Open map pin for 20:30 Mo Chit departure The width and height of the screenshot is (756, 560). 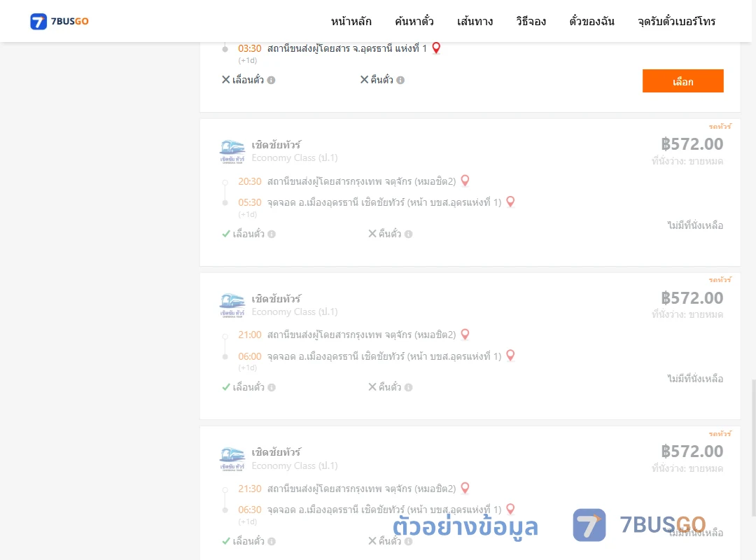(x=465, y=181)
